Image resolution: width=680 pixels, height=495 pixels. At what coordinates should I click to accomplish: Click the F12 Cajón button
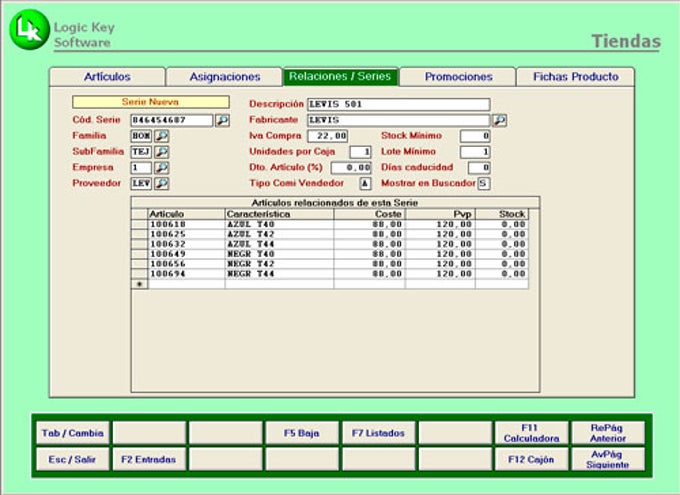pos(531,459)
